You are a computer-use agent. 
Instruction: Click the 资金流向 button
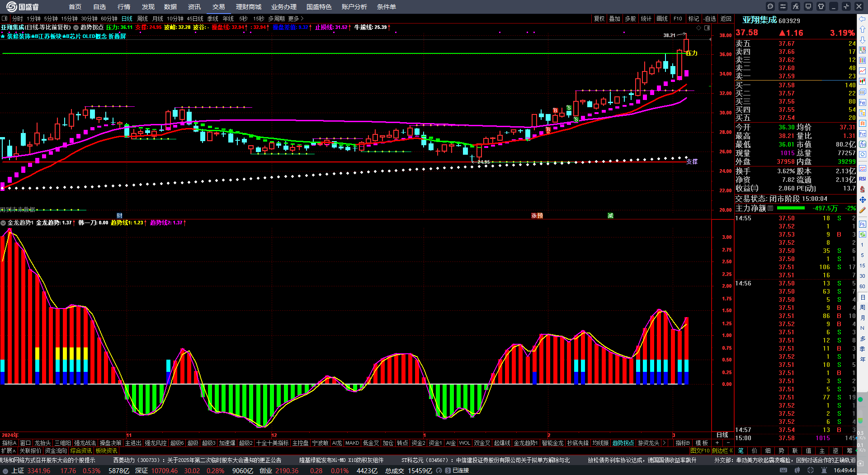pyautogui.click(x=56, y=451)
